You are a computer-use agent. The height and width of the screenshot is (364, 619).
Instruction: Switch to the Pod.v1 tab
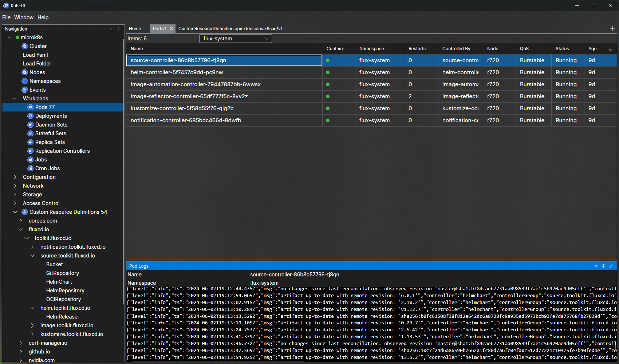[159, 29]
